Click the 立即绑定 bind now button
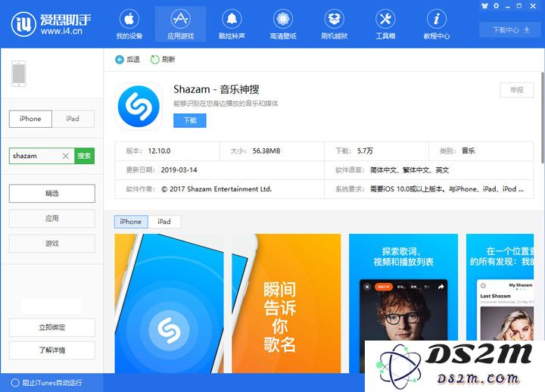The height and width of the screenshot is (392, 545). [51, 328]
